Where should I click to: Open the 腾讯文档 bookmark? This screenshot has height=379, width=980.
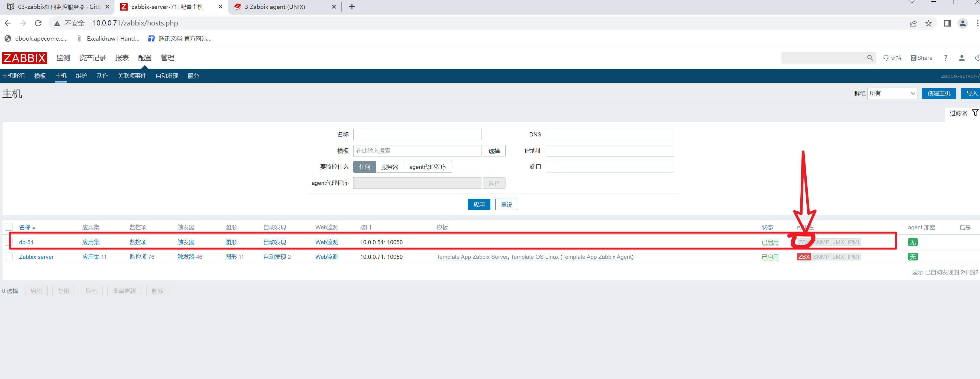tap(180, 38)
